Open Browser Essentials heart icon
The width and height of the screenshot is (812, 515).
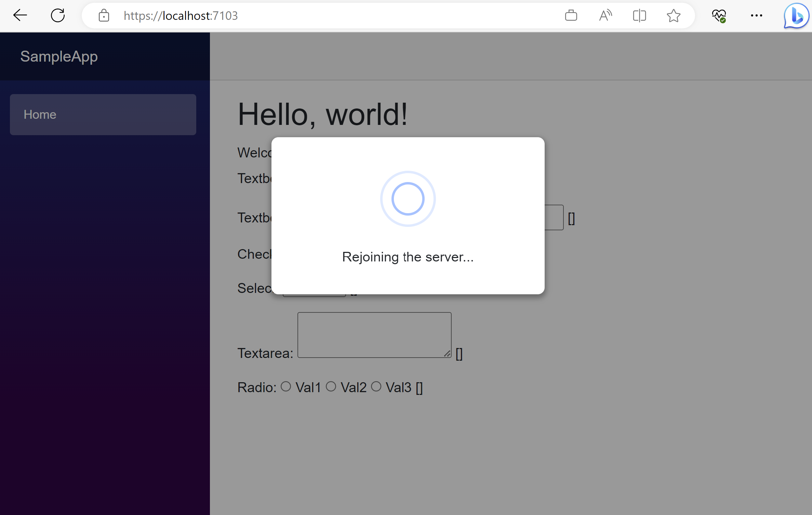coord(719,15)
